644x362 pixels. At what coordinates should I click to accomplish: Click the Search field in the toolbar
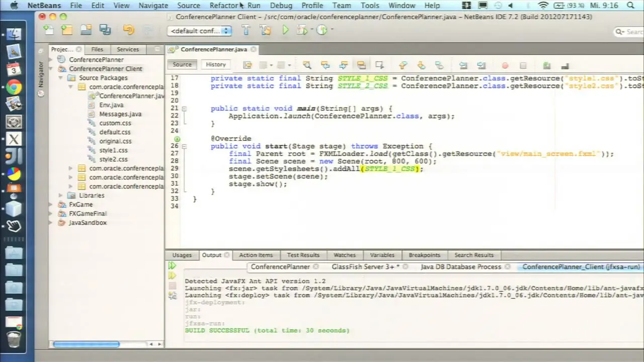pos(629,32)
